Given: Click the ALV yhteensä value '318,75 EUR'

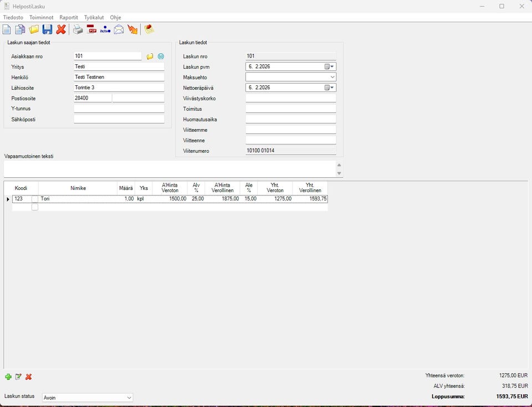Looking at the screenshot, I should tap(515, 386).
